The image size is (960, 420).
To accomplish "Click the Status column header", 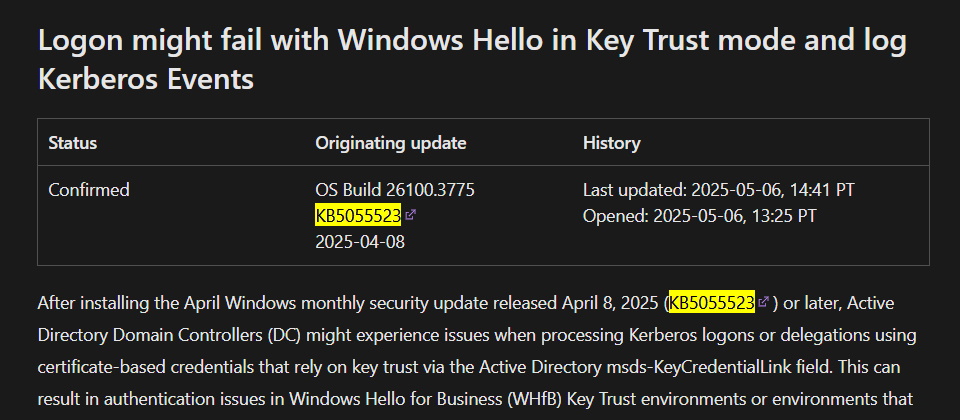I will tap(72, 143).
